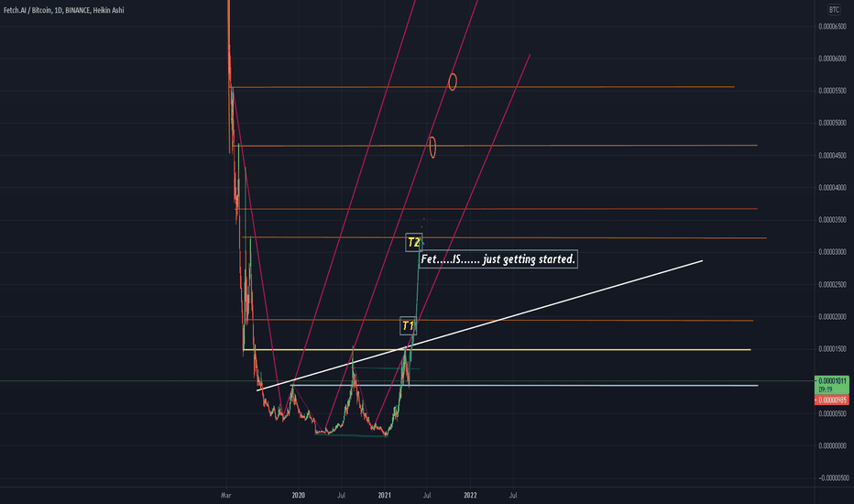Viewport: 854px width, 504px height.
Task: Click the Jul label between 2021 and 2022
Action: tap(427, 495)
